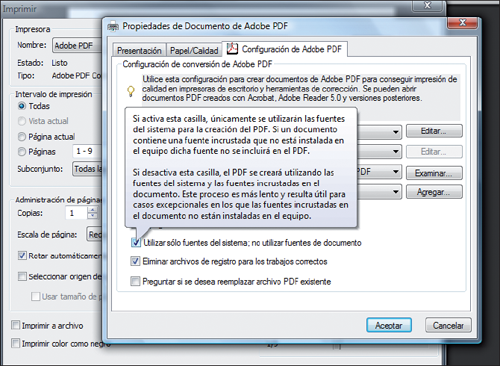Click the Agregar button

point(434,192)
